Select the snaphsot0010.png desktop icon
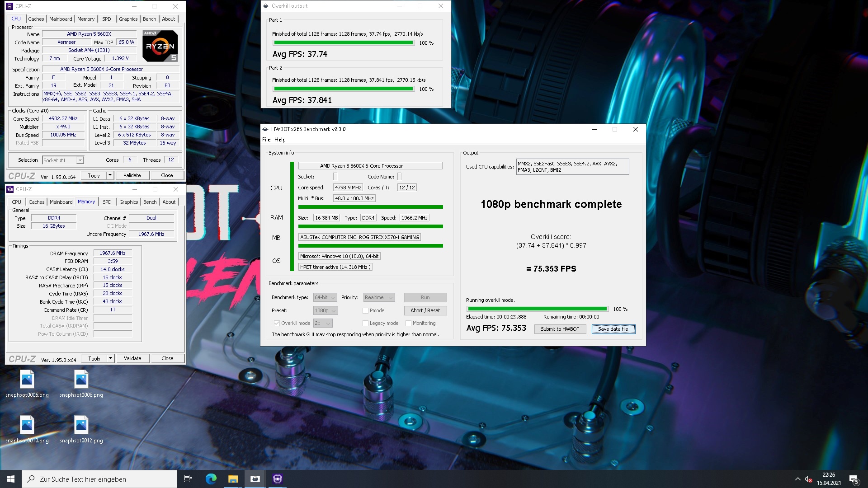Screen dimensions: 868x488 (27, 430)
